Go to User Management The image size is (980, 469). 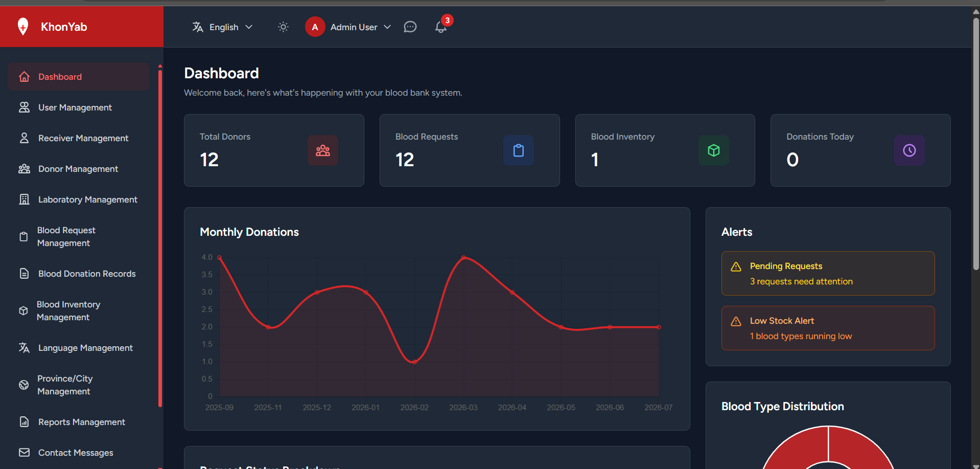pos(79,107)
